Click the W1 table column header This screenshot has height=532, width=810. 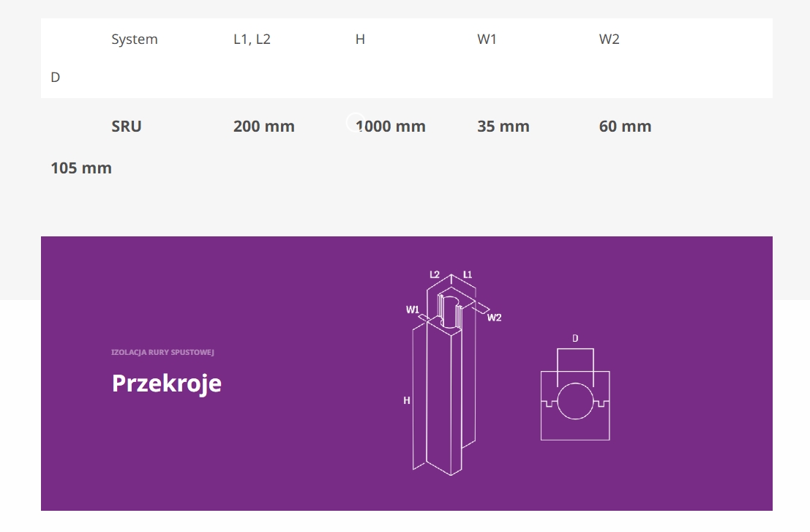[487, 40]
